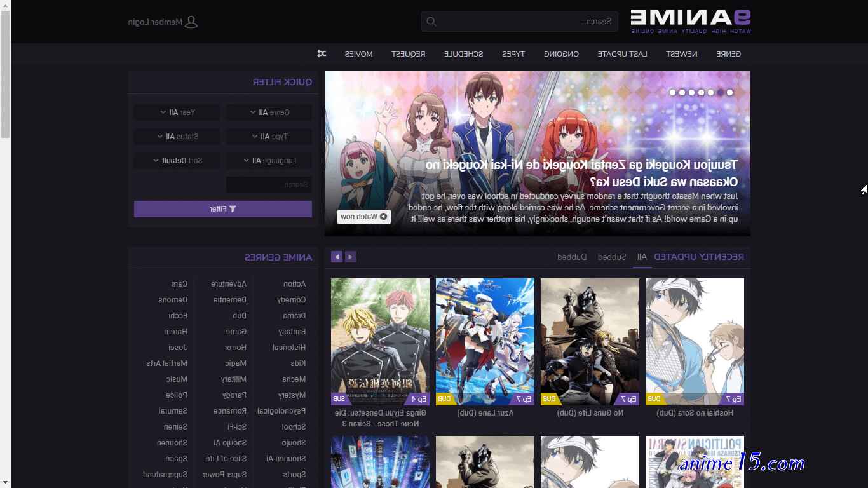Open the REQUEST menu item
This screenshot has width=868, height=488.
409,54
